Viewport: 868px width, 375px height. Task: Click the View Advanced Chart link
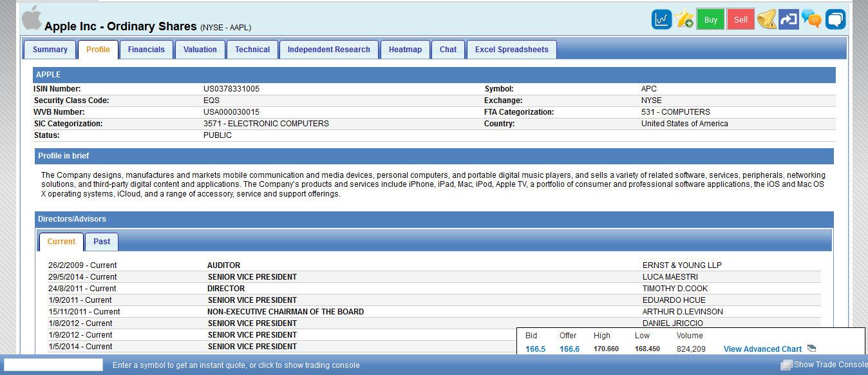point(762,349)
